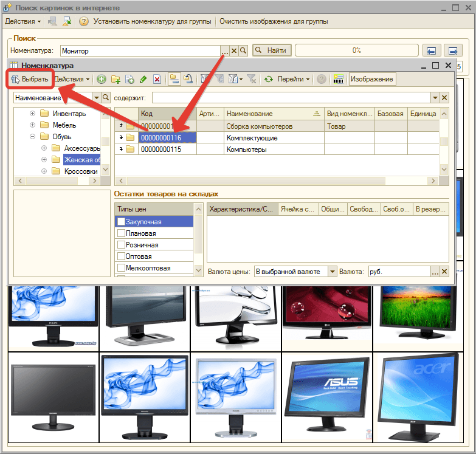Open the Наименование search field dropdown

[97, 98]
